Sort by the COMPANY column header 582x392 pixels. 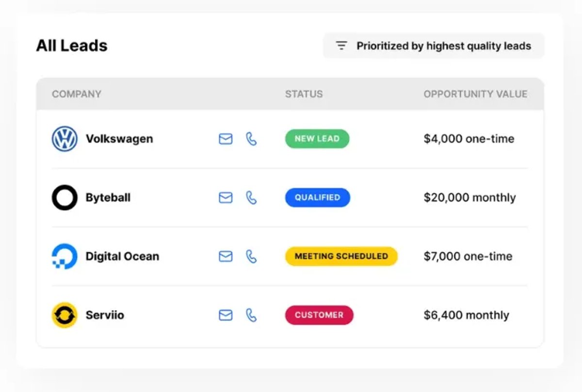click(x=77, y=94)
